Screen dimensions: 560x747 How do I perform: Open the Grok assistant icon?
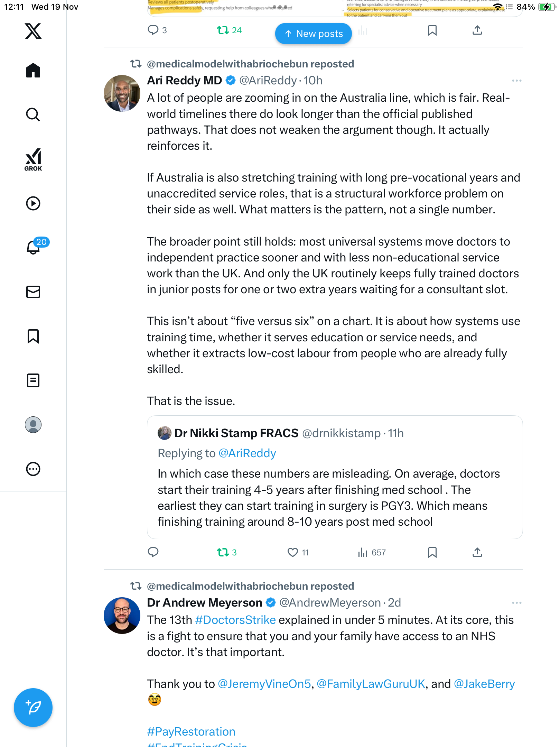(33, 159)
